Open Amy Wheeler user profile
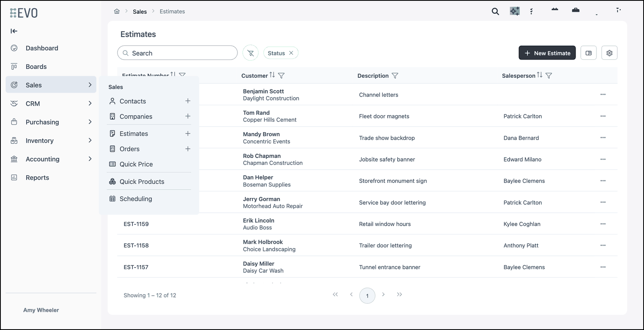Viewport: 644px width, 330px height. coord(41,310)
